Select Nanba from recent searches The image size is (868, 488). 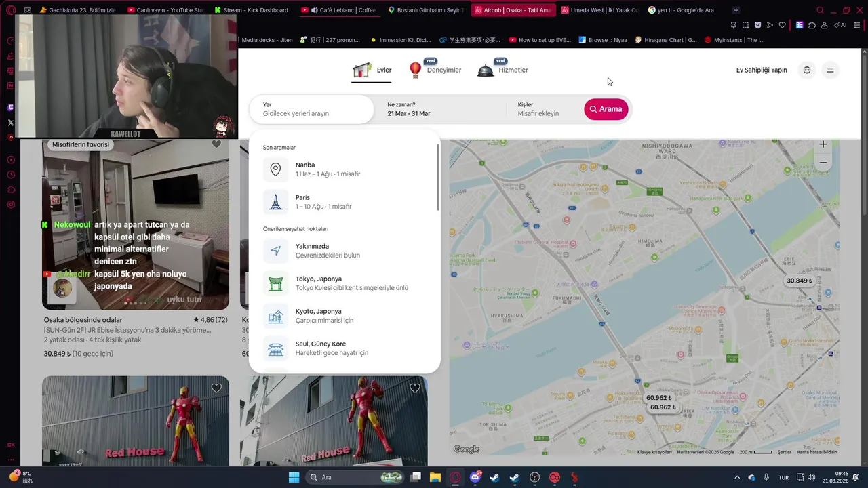coord(344,169)
